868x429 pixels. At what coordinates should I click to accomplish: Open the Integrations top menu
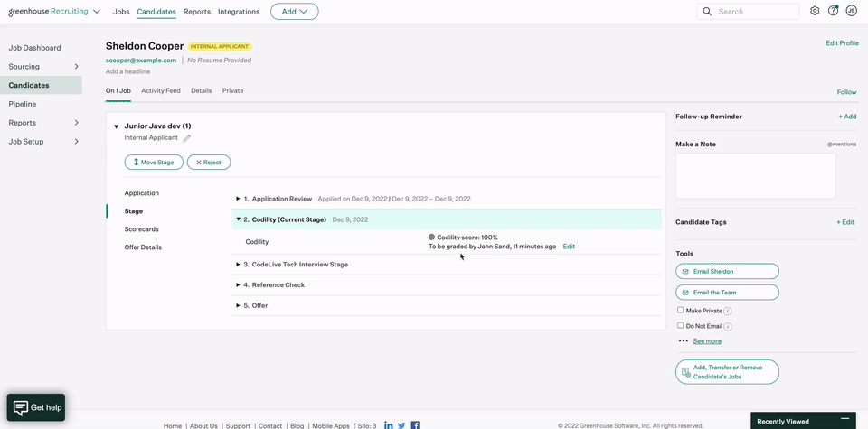239,12
